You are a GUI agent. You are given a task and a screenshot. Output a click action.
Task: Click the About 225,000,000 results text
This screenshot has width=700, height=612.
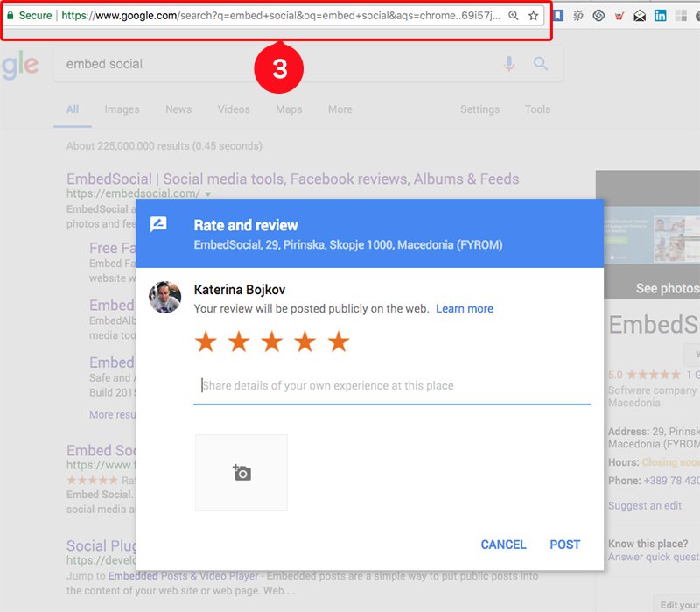click(x=164, y=146)
